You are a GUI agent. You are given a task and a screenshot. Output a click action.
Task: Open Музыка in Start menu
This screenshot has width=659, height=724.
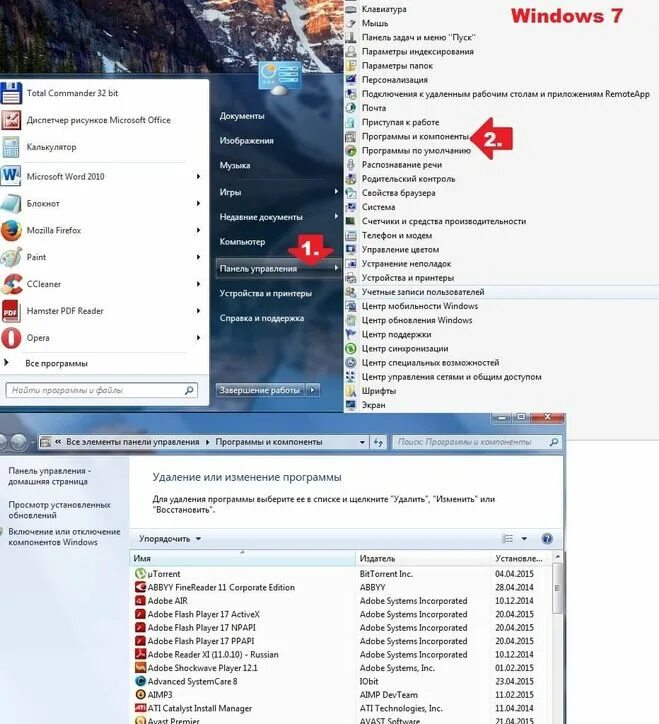pos(235,165)
